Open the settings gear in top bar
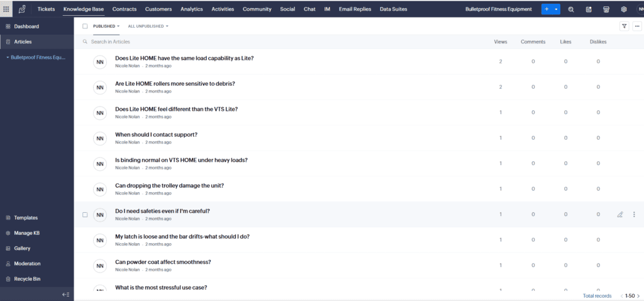 click(624, 9)
